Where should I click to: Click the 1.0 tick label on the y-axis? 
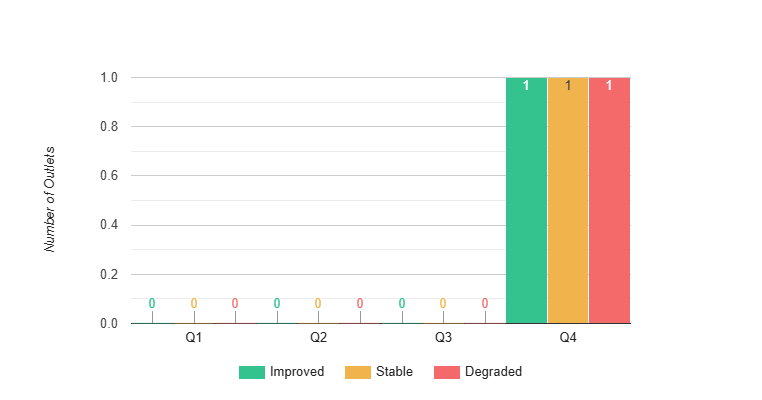(x=110, y=78)
